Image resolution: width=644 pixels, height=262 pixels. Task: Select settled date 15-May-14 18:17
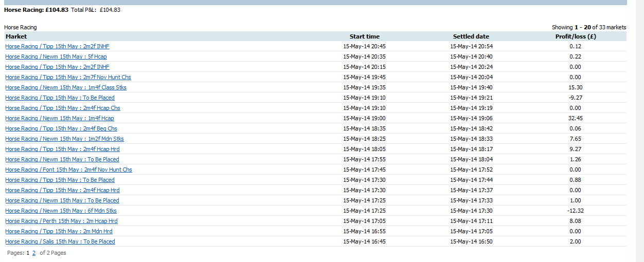pyautogui.click(x=471, y=149)
